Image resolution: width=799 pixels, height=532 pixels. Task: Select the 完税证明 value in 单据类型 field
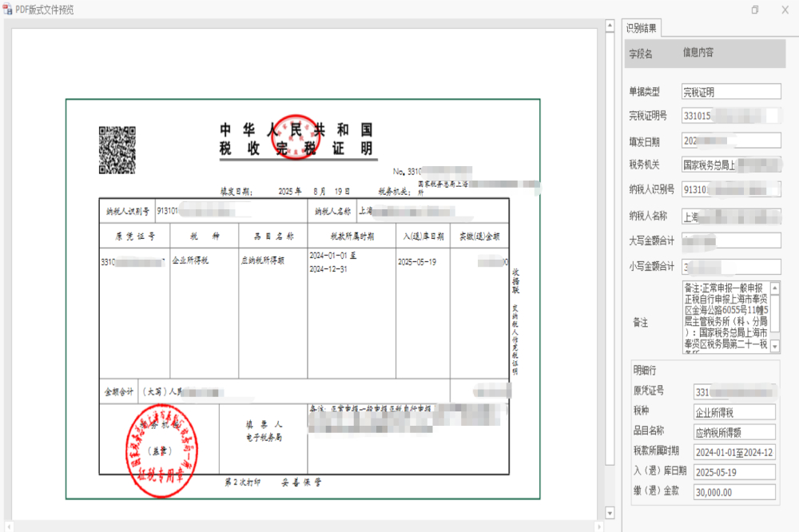coord(729,90)
